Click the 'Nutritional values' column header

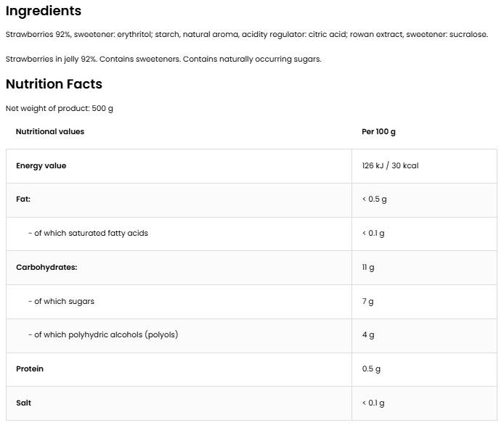50,131
